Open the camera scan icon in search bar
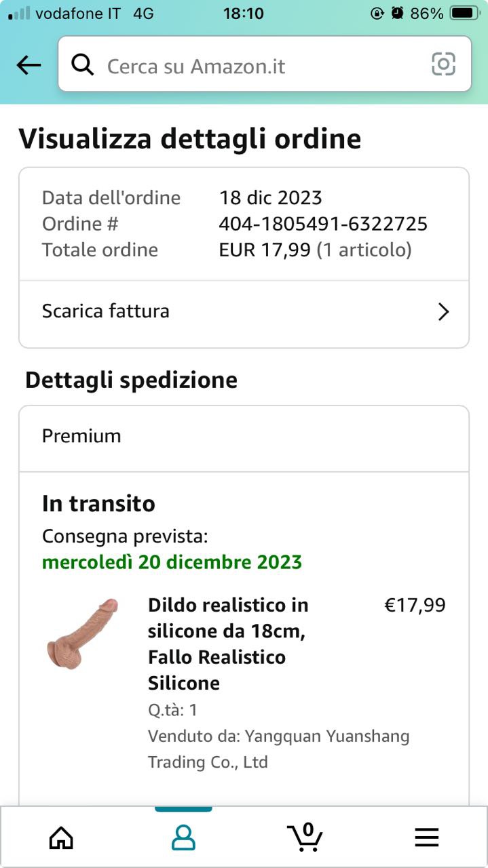The height and width of the screenshot is (868, 488). pos(443,64)
